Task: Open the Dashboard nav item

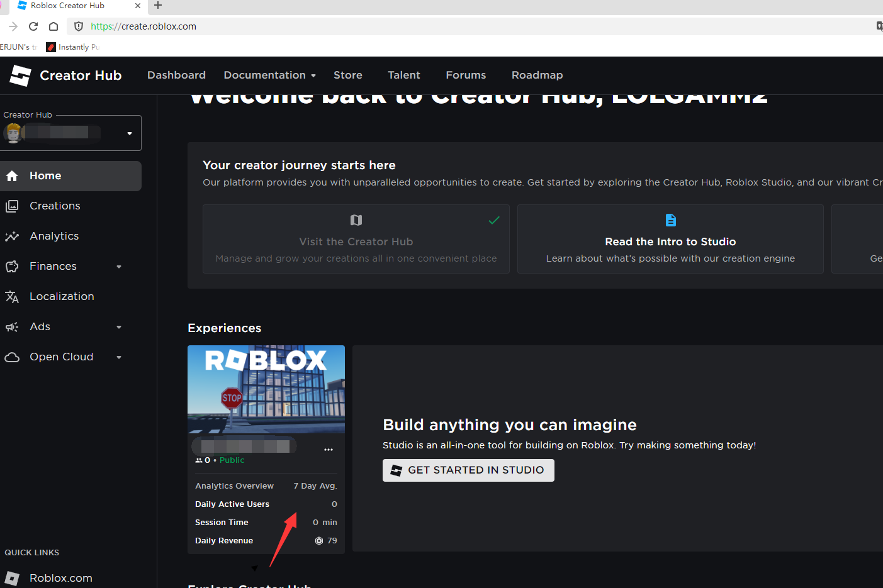Action: coord(176,75)
